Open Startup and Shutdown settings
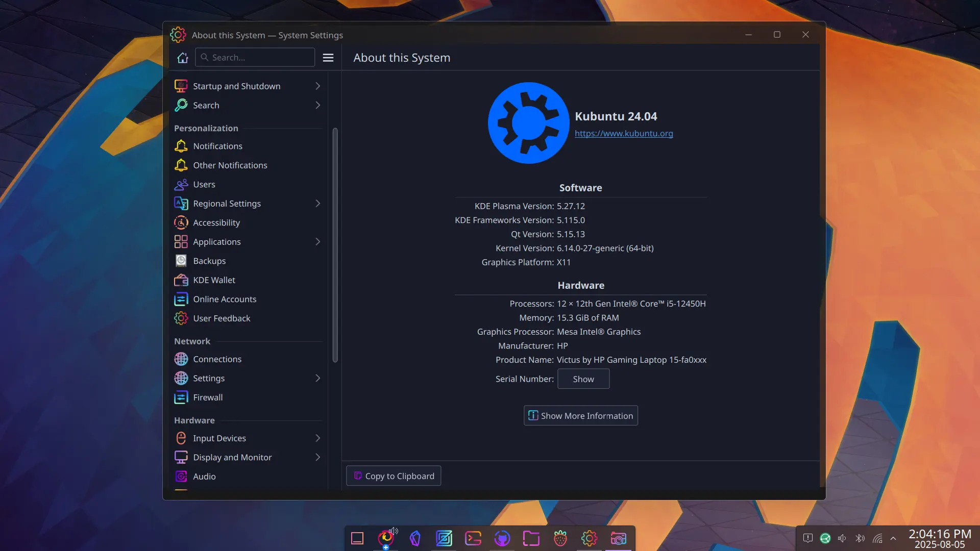The image size is (980, 551). pyautogui.click(x=248, y=86)
